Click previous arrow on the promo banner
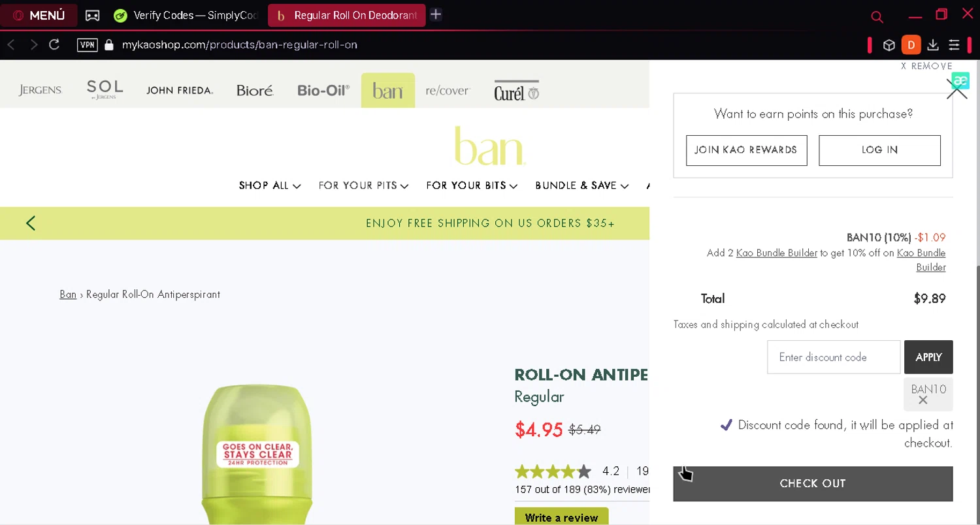980x525 pixels. 31,223
